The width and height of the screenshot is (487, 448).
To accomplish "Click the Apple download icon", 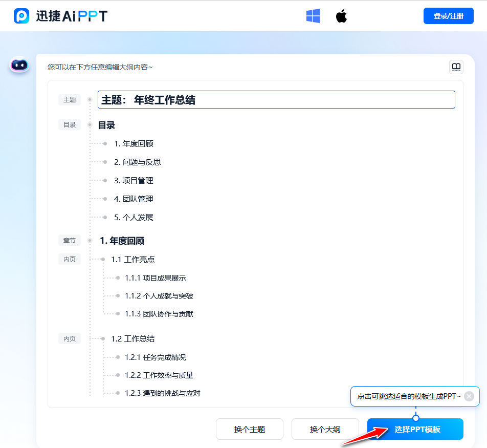I will pyautogui.click(x=341, y=16).
